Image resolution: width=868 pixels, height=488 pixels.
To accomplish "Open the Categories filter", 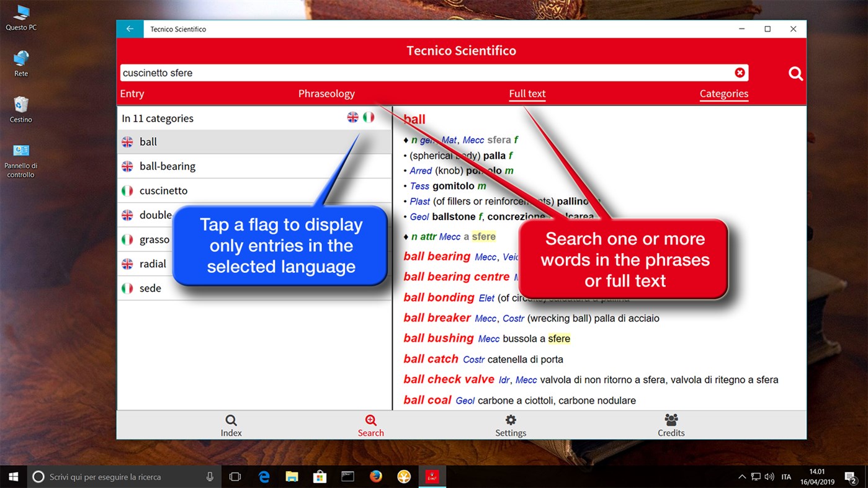I will [x=723, y=94].
